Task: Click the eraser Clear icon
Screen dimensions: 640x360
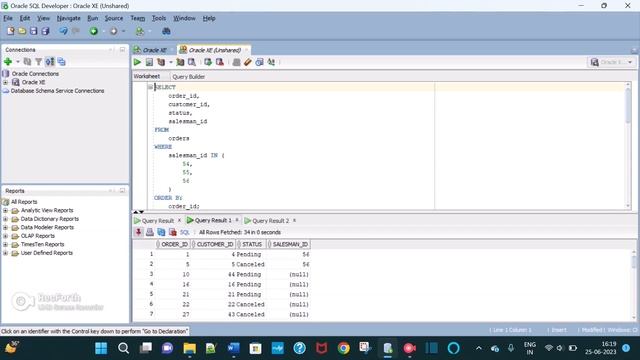Action: click(x=247, y=62)
